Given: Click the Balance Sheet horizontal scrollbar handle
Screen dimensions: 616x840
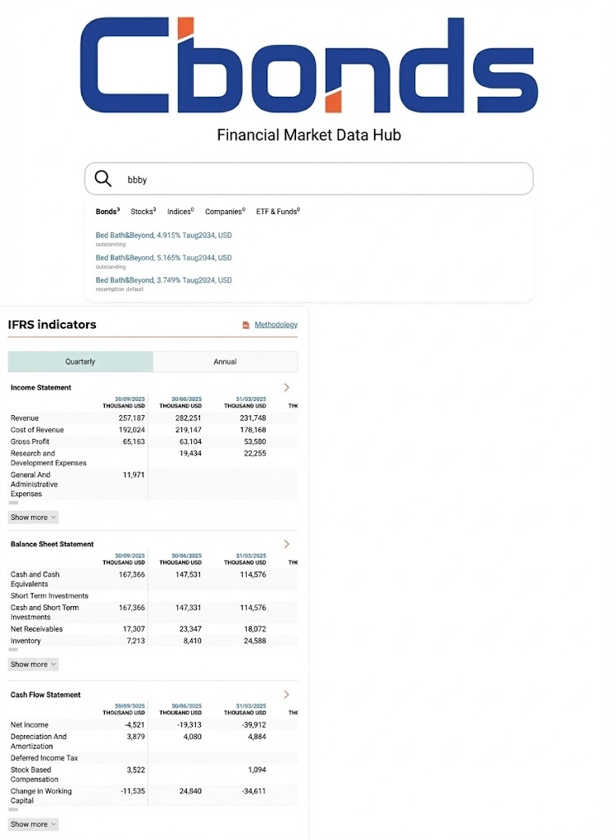Looking at the screenshot, I should point(13,650).
